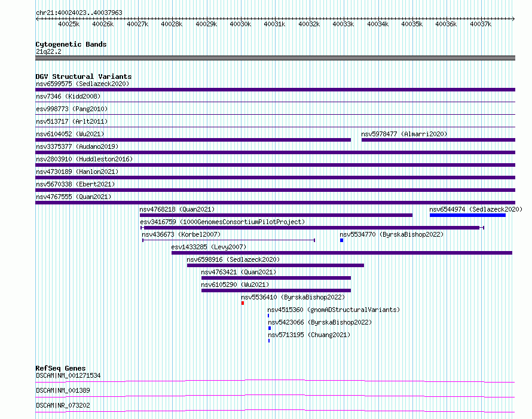The height and width of the screenshot is (419, 532).
Task: Click the nsv6104052 (Wu2021) variant label
Action: 70,134
